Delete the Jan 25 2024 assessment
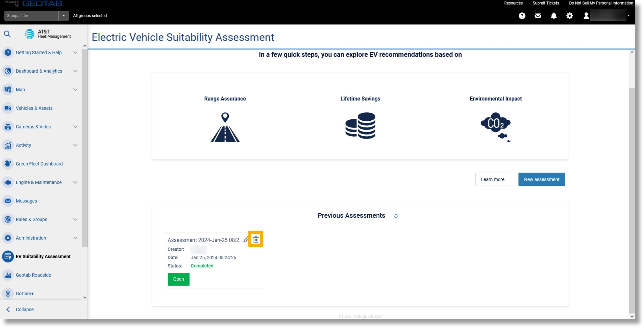The height and width of the screenshot is (328, 644). 255,239
